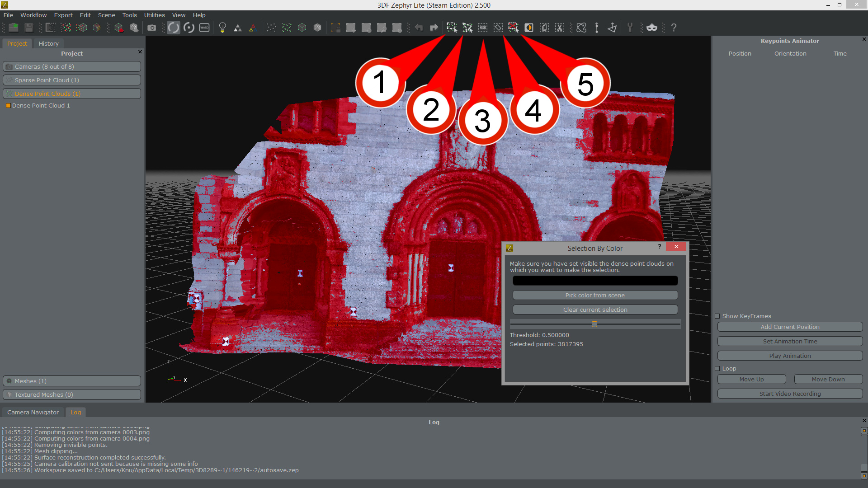Invert the current selection

pos(529,28)
